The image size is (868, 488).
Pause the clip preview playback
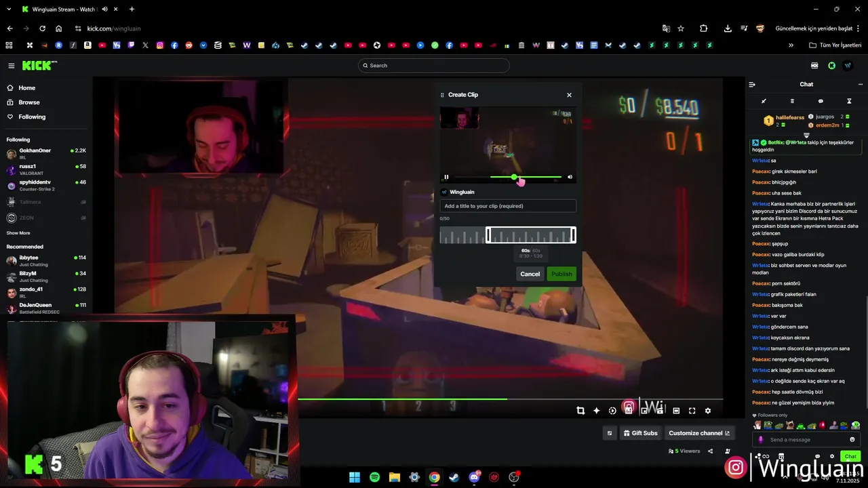pos(446,177)
